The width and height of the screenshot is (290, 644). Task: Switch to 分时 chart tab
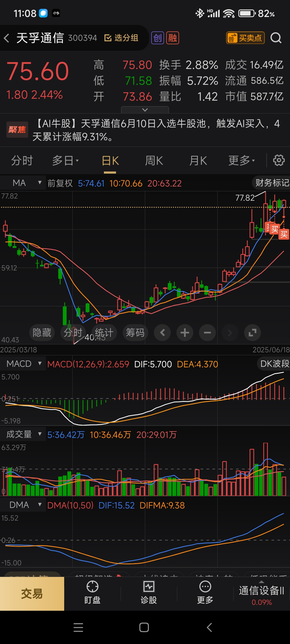click(x=22, y=161)
